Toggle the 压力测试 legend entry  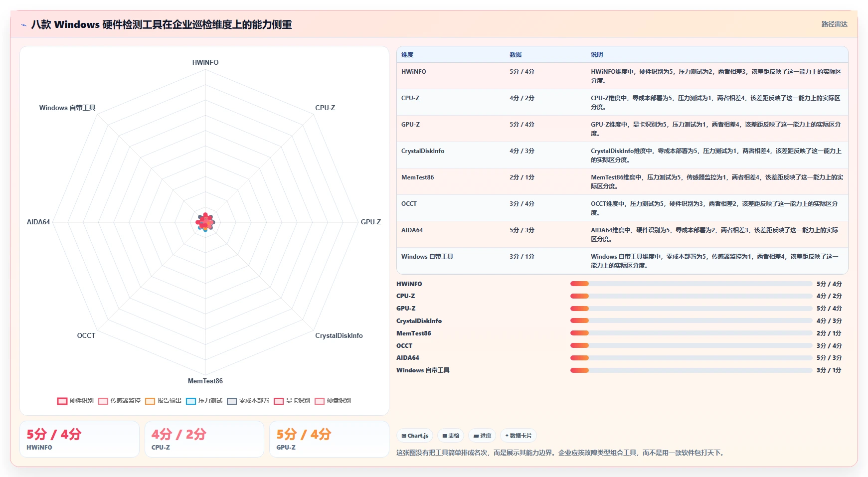pos(204,401)
